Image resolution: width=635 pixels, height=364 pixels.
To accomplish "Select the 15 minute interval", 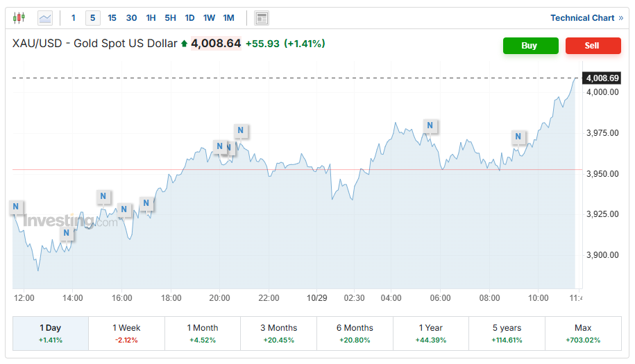I will (x=112, y=18).
